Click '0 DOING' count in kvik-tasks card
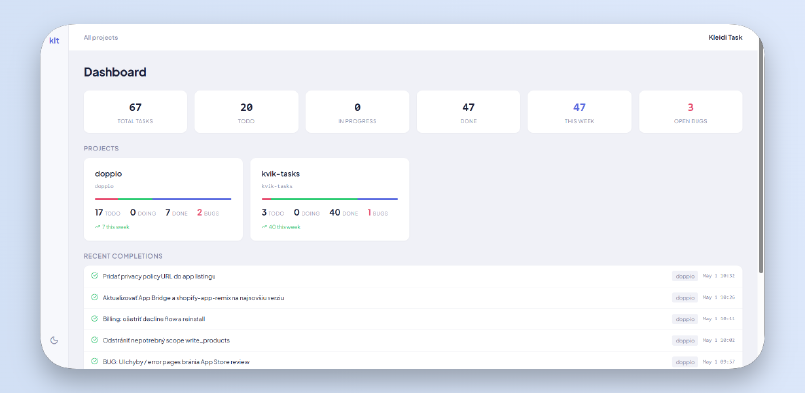805x393 pixels. (x=306, y=213)
